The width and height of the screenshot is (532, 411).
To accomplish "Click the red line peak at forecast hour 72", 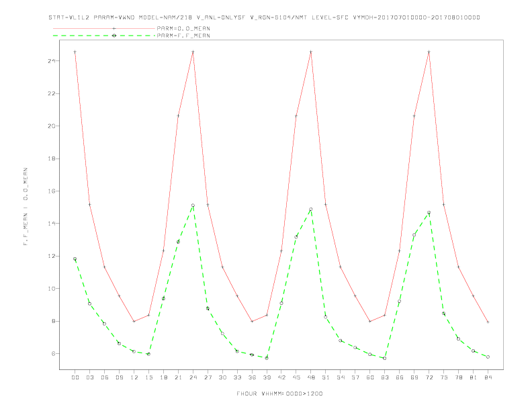I will (429, 52).
